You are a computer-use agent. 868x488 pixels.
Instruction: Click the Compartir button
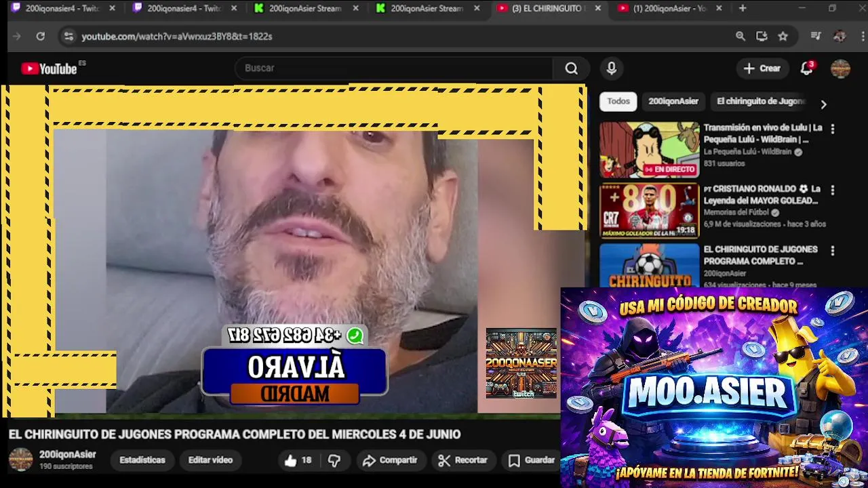(x=389, y=460)
